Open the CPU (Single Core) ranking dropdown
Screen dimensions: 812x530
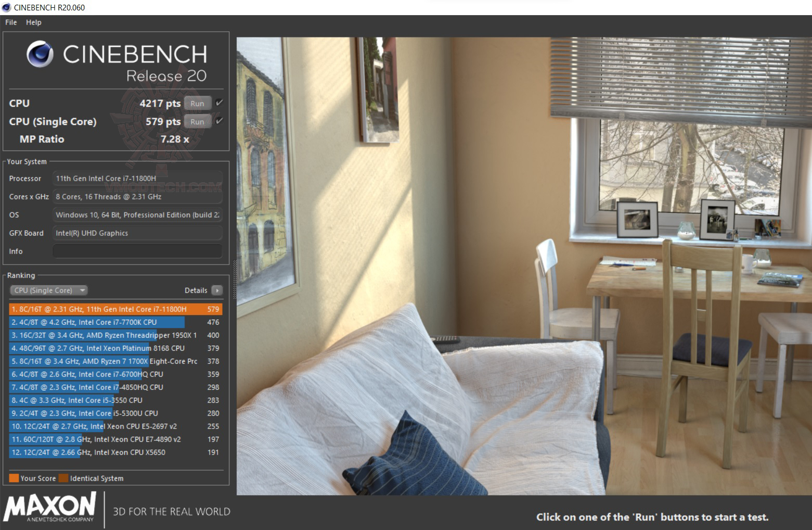(x=48, y=290)
